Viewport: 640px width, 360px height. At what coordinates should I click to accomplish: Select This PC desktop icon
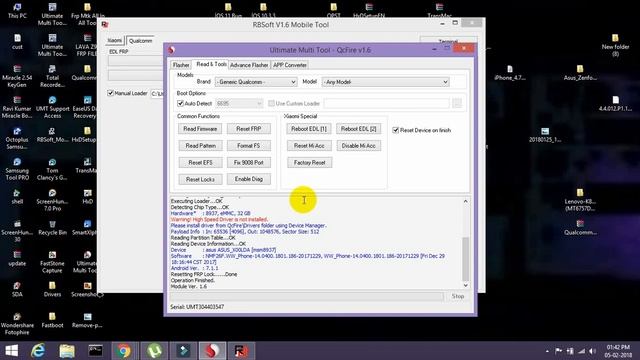pos(17,11)
